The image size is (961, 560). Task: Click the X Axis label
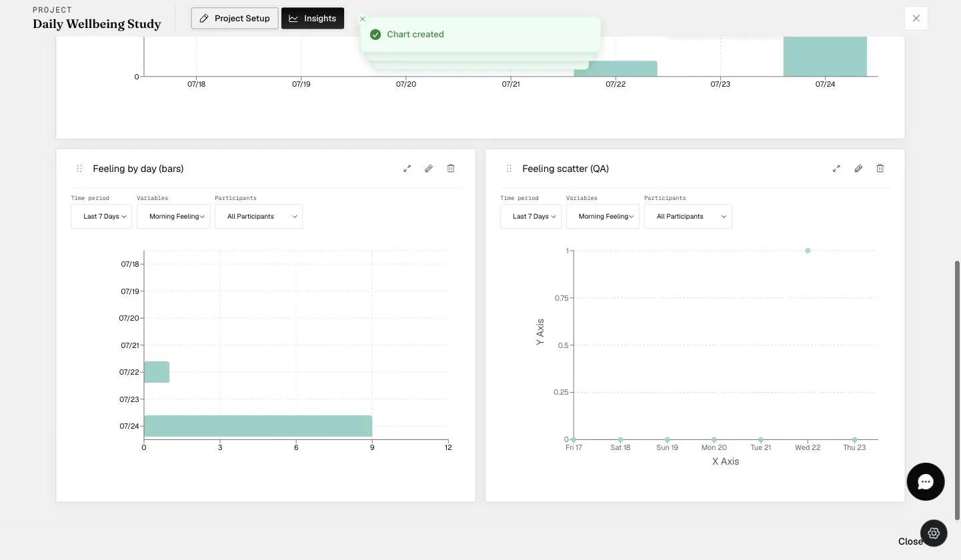pos(726,461)
